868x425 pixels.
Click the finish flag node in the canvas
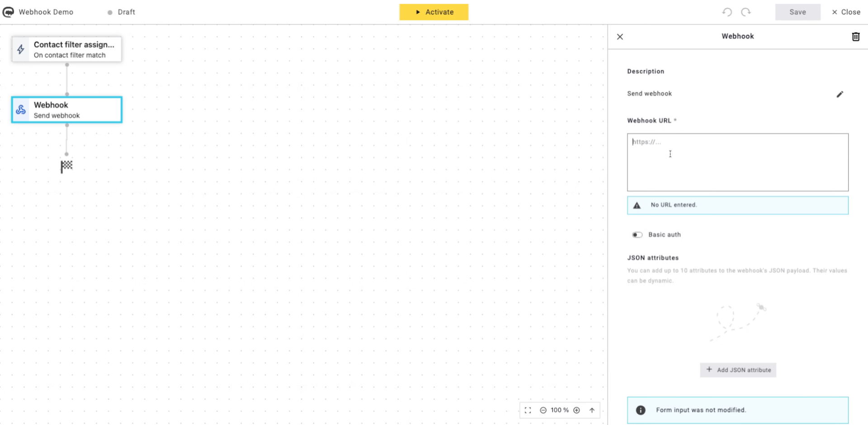click(x=66, y=166)
